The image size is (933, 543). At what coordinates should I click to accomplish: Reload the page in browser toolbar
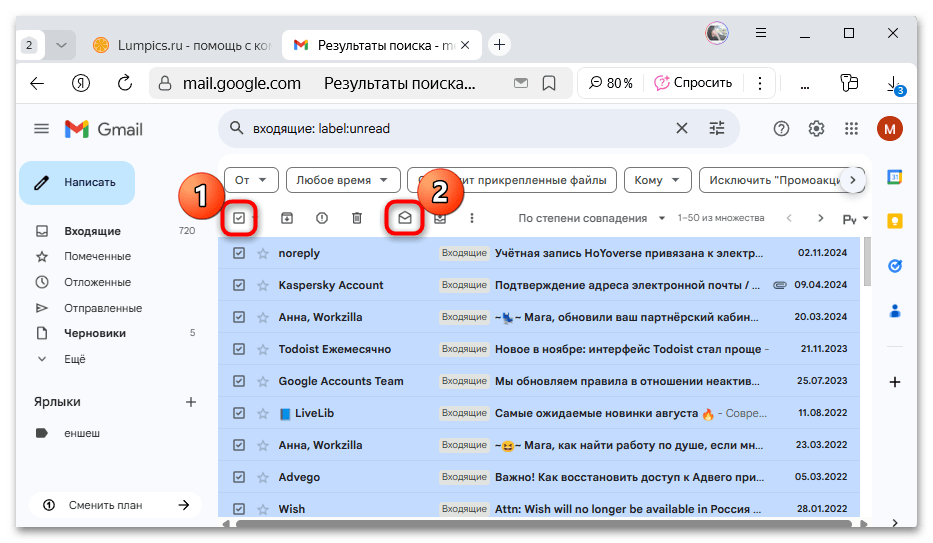click(x=124, y=83)
